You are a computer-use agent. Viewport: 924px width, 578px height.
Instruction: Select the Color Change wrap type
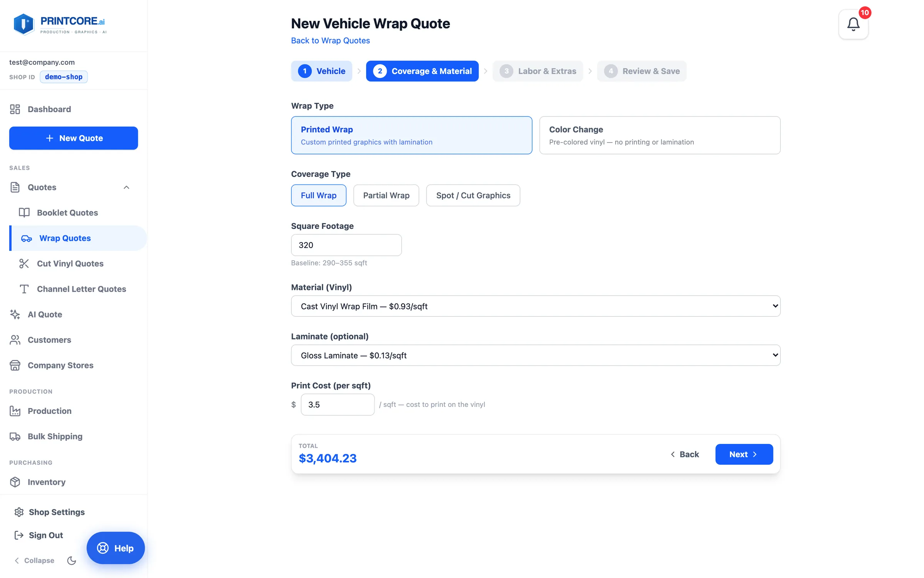660,135
